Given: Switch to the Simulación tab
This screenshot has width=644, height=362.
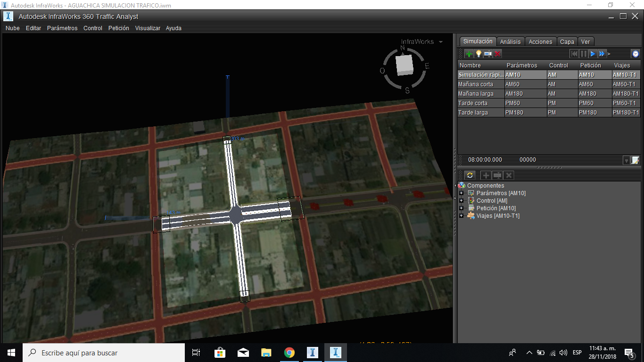Looking at the screenshot, I should coord(478,41).
